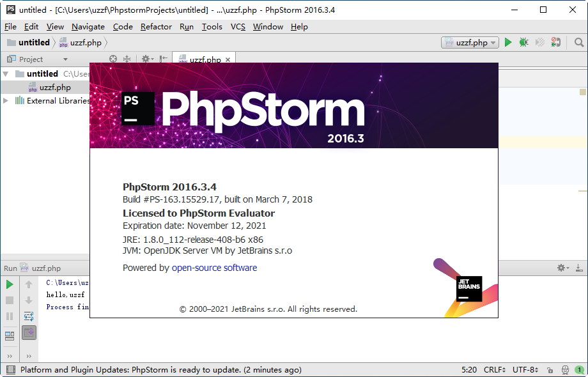The width and height of the screenshot is (588, 377).
Task: Click Scroll from Source crosshair icon in Project panel
Action: click(x=113, y=59)
